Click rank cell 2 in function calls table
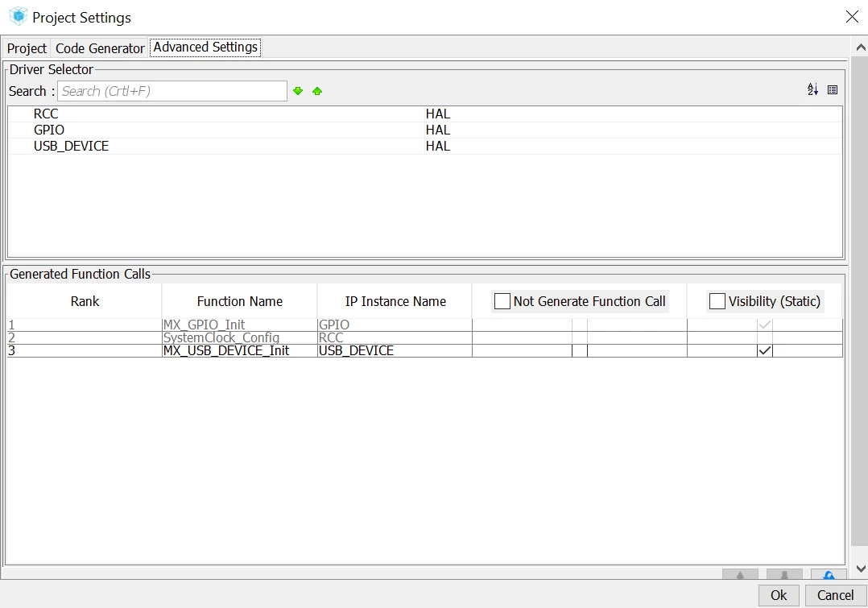The height and width of the screenshot is (608, 868). 85,337
